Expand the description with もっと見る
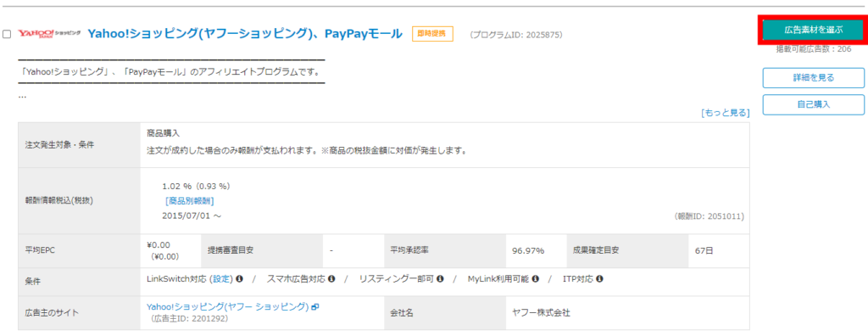This screenshot has height=336, width=868. tap(726, 113)
